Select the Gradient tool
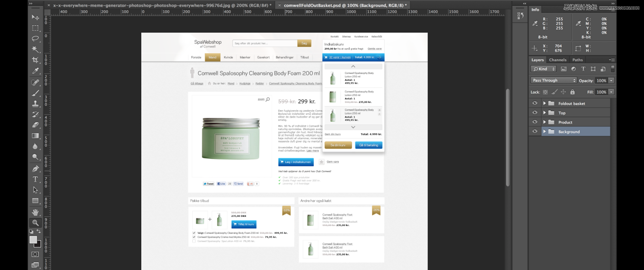Screen dimensions: 644x270 tap(35, 135)
